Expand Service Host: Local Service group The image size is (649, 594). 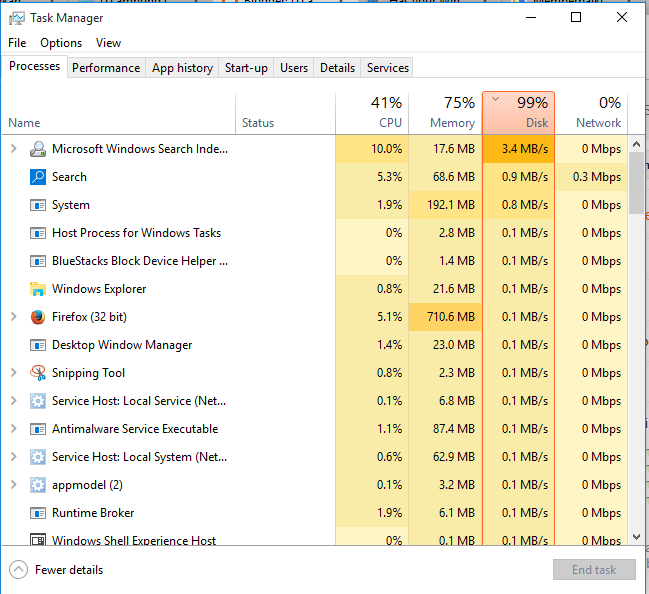14,401
